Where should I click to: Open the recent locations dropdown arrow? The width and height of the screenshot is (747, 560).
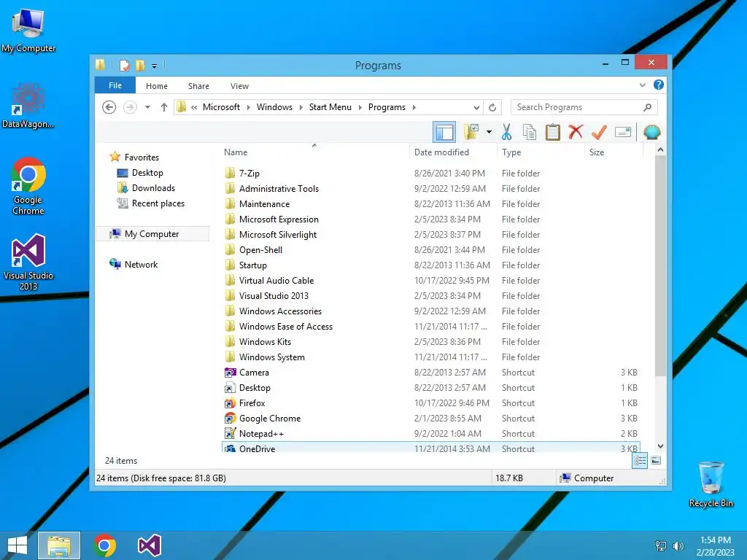[x=147, y=107]
